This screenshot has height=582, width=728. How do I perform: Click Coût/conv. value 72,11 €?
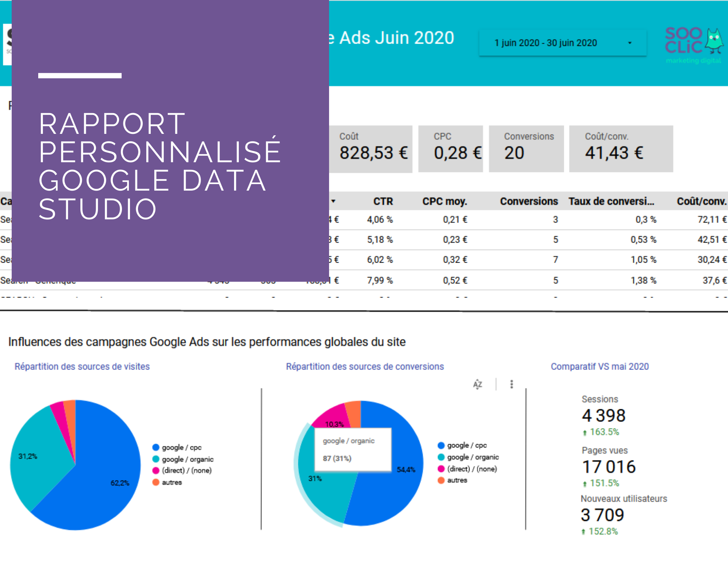point(712,220)
